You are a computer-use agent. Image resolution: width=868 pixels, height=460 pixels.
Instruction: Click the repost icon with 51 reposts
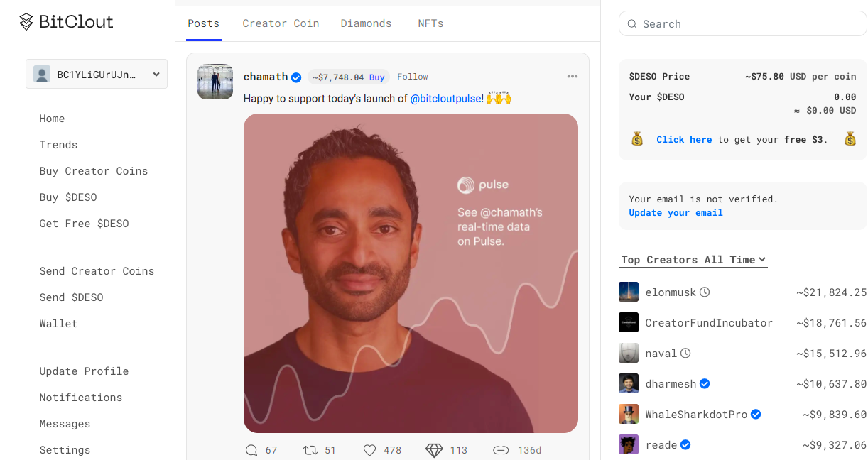click(x=310, y=450)
